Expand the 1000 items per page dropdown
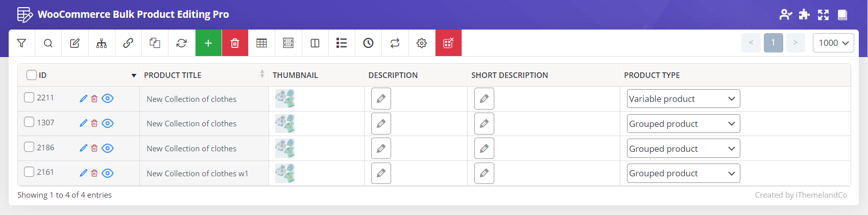Screen dimensions: 868x215 point(833,43)
